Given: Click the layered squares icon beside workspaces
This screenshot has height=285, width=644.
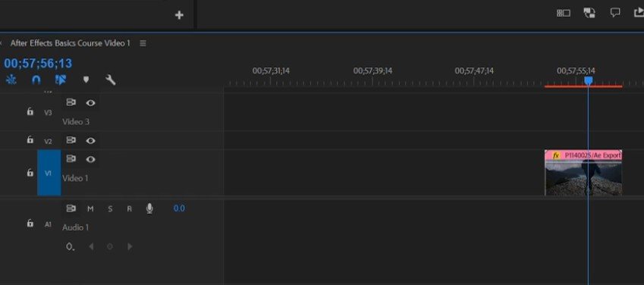Looking at the screenshot, I should point(589,13).
